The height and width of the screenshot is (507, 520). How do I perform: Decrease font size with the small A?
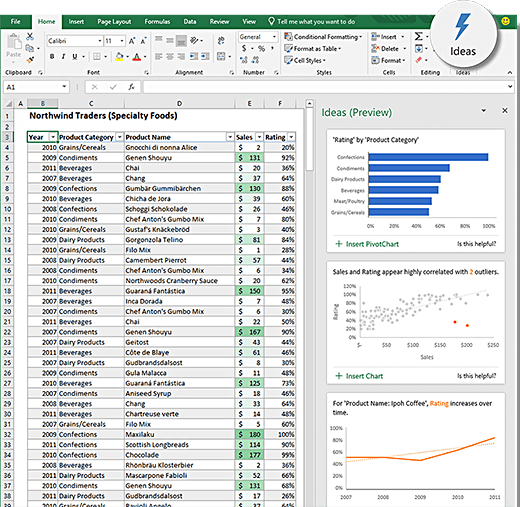[143, 41]
